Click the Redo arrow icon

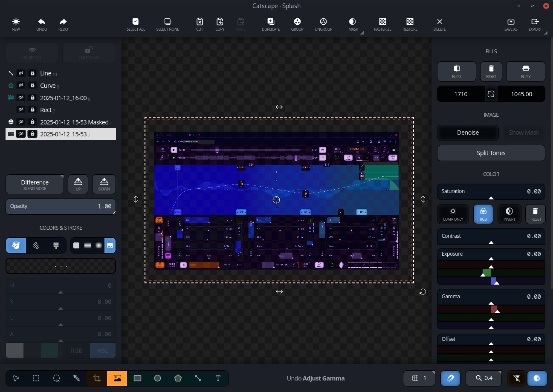[63, 21]
